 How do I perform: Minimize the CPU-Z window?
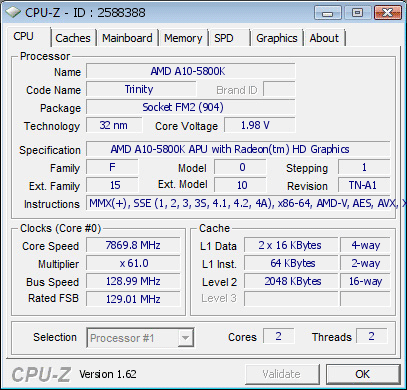[x=328, y=13]
